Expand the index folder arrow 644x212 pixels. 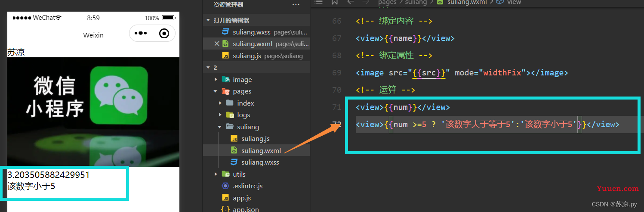point(220,103)
